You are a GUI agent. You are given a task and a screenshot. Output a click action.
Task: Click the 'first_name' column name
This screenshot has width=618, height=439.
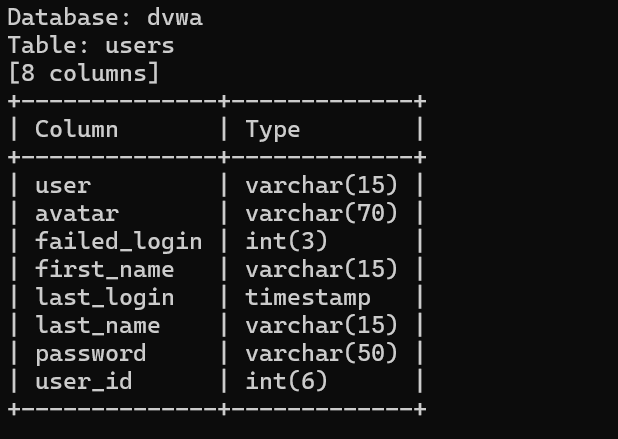pyautogui.click(x=104, y=269)
